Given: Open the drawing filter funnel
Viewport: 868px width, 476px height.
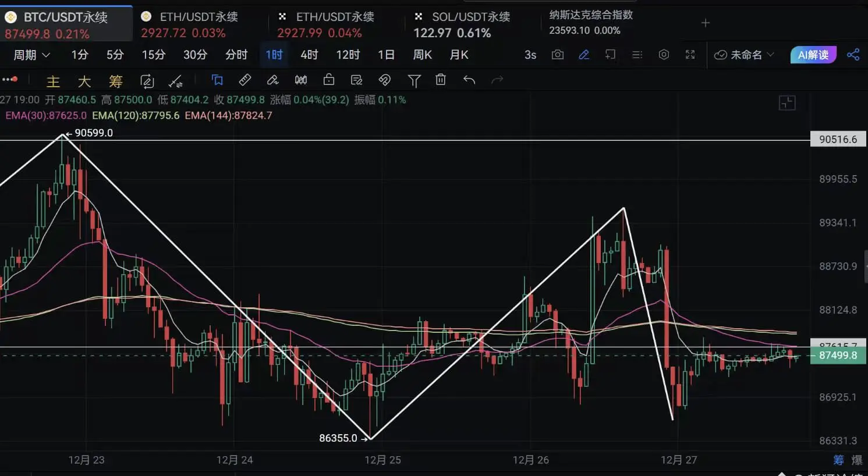Looking at the screenshot, I should (x=414, y=80).
